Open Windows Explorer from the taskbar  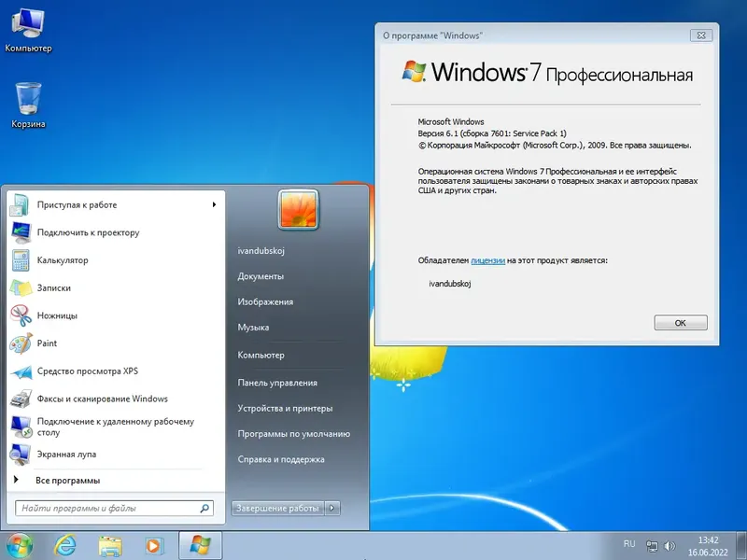click(x=110, y=546)
